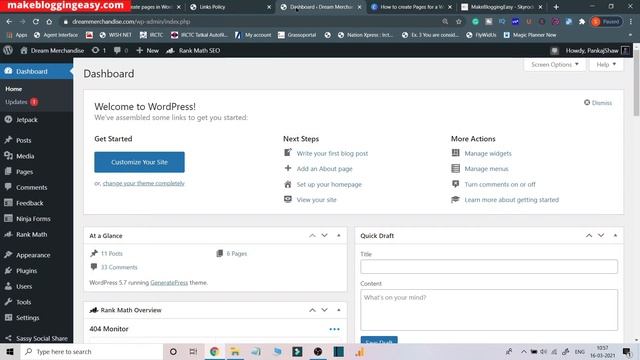Follow the change your theme completely link
Viewport: 640px width, 360px height.
(144, 183)
